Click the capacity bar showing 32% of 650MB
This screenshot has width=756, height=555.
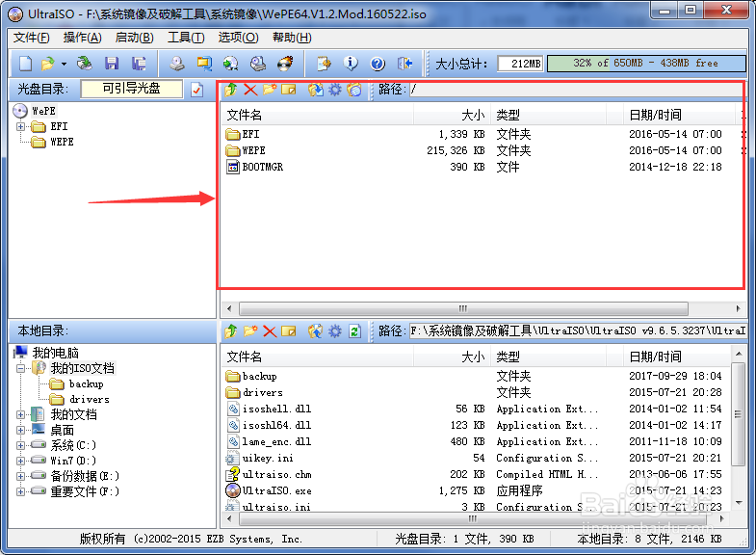[646, 64]
